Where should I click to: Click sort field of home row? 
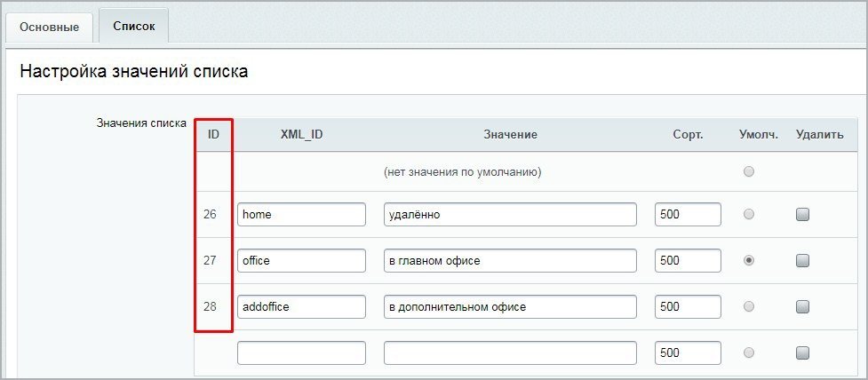pos(688,214)
